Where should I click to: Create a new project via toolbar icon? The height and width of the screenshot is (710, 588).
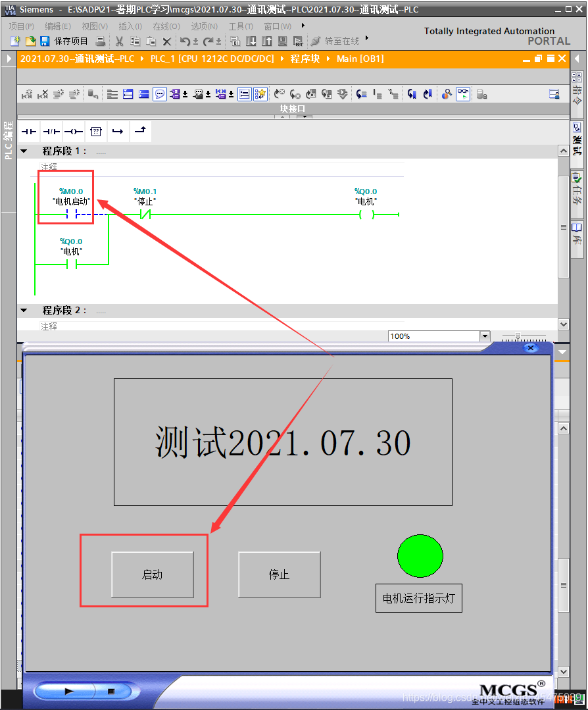(15, 41)
